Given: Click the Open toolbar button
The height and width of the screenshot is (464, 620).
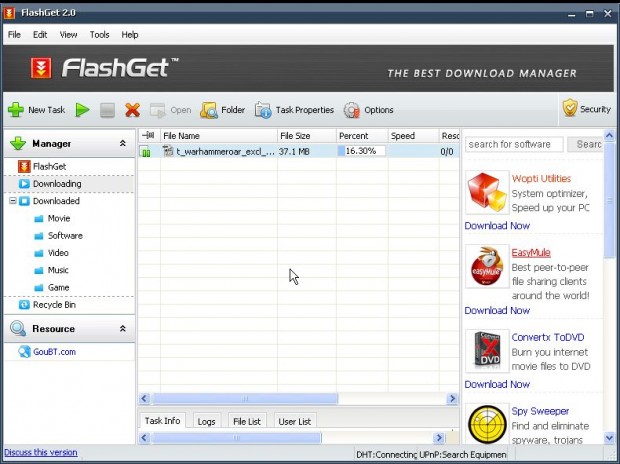Looking at the screenshot, I should point(170,110).
